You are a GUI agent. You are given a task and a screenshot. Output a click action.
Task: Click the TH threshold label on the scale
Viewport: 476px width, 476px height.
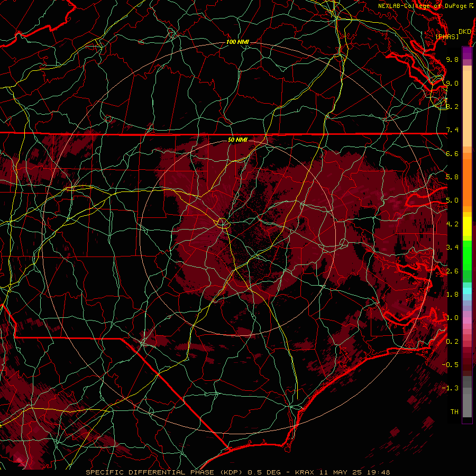(x=454, y=412)
